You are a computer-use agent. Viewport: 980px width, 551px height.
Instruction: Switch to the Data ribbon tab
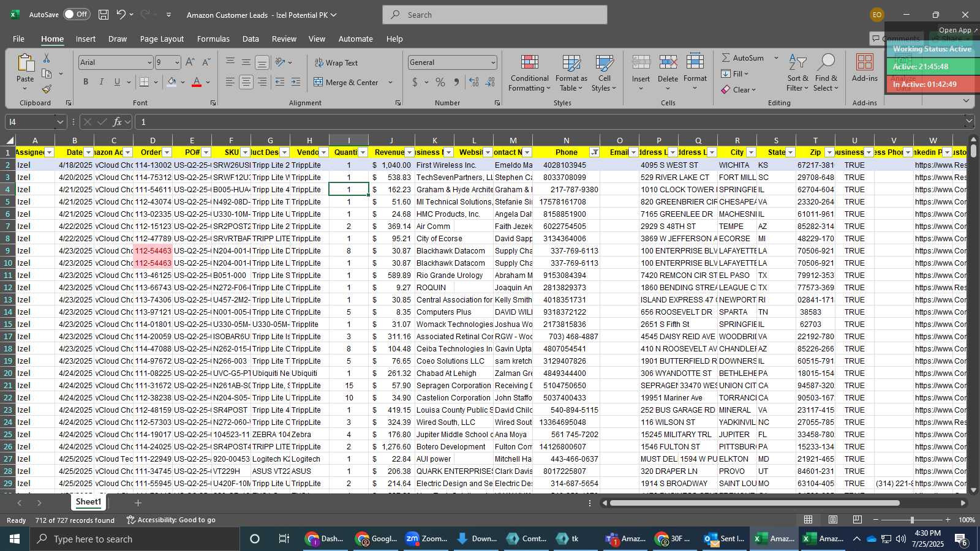(x=251, y=39)
